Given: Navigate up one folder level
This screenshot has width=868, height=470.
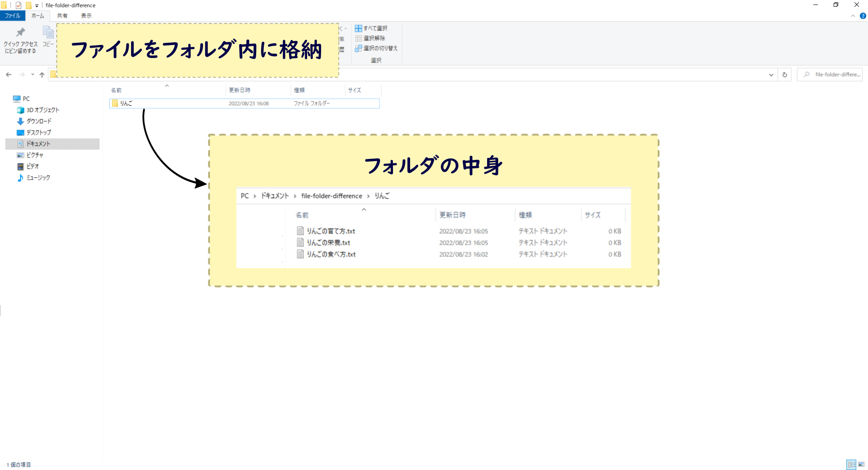Looking at the screenshot, I should click(x=42, y=74).
